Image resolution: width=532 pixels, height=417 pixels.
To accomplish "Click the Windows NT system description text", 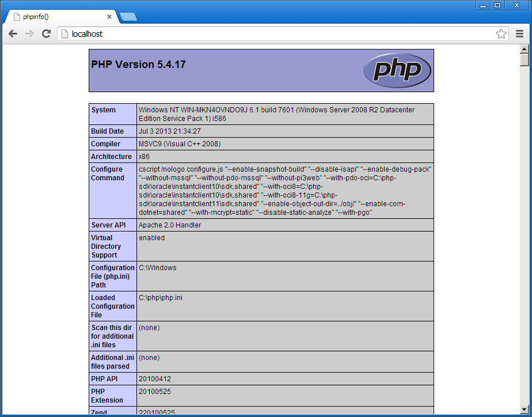I will point(276,115).
